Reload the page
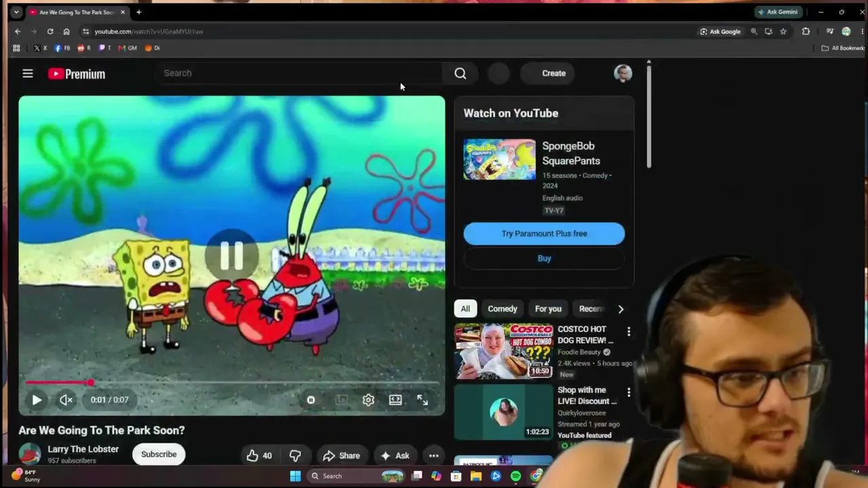Screen dimensions: 868x488 coord(50,31)
